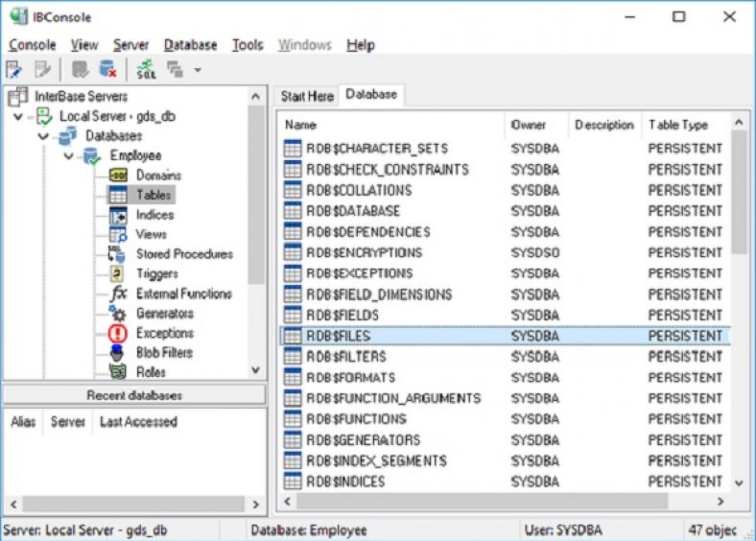
Task: Sort by the Description column header
Action: tap(605, 125)
